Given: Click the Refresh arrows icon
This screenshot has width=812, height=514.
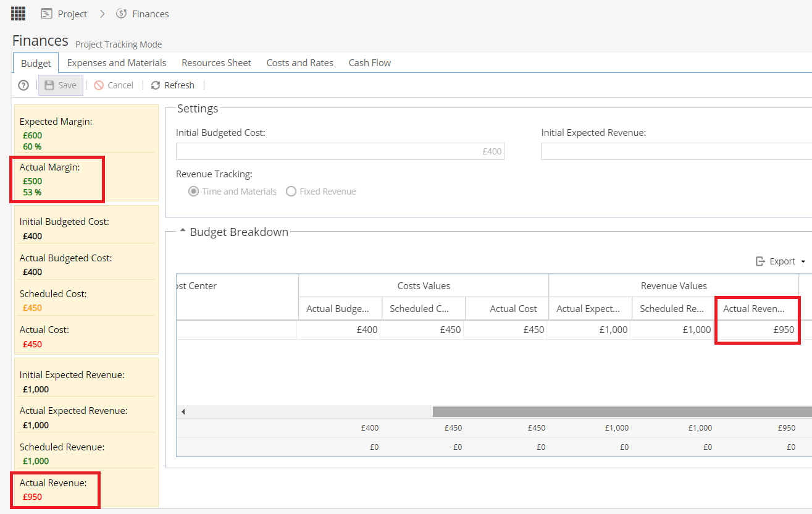Looking at the screenshot, I should click(x=156, y=85).
